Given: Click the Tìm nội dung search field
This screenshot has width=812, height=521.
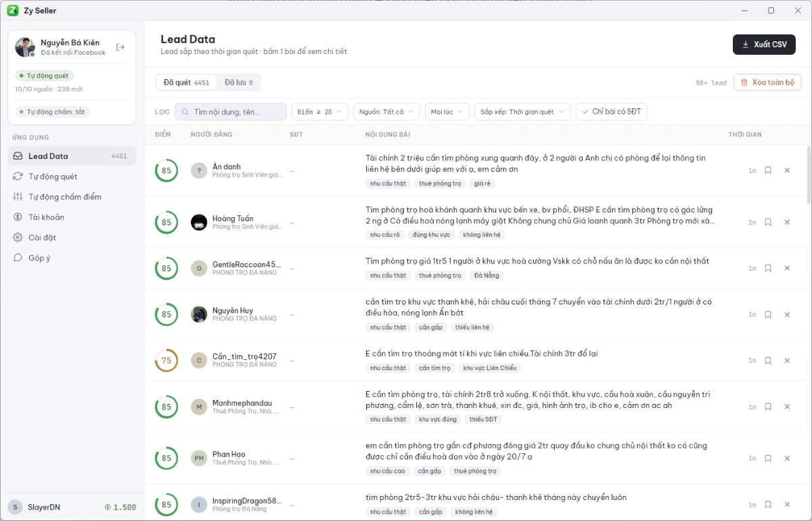Looking at the screenshot, I should [231, 112].
